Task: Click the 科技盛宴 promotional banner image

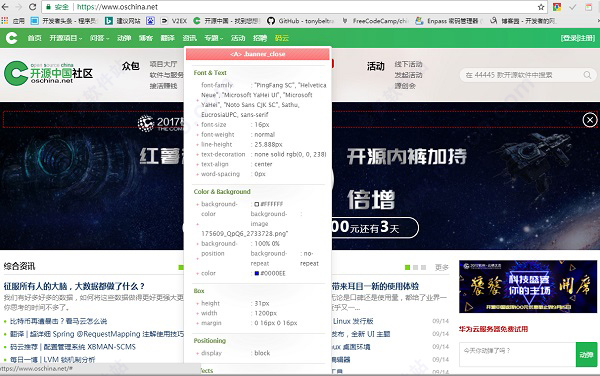Action: point(528,286)
